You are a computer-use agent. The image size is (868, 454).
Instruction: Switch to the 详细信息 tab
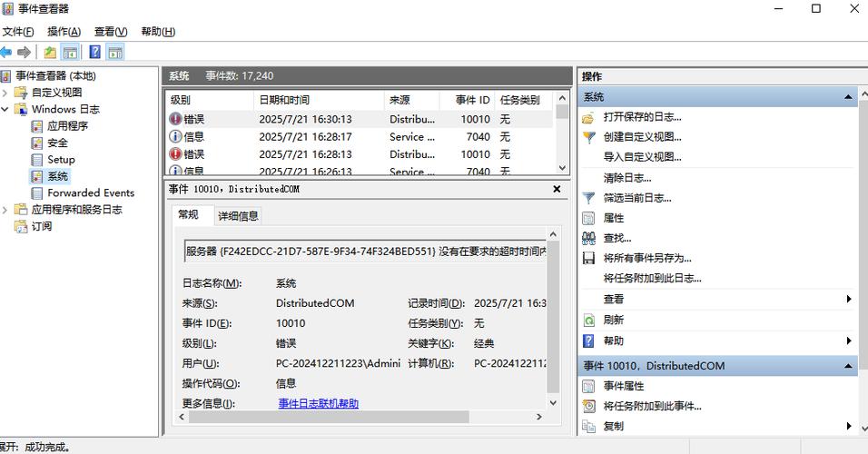tap(238, 216)
